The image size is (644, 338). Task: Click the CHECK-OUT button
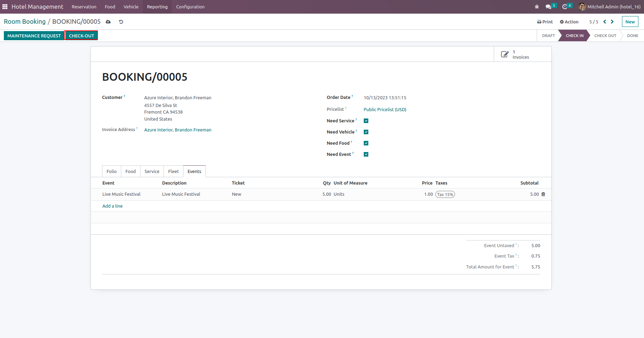click(x=81, y=36)
